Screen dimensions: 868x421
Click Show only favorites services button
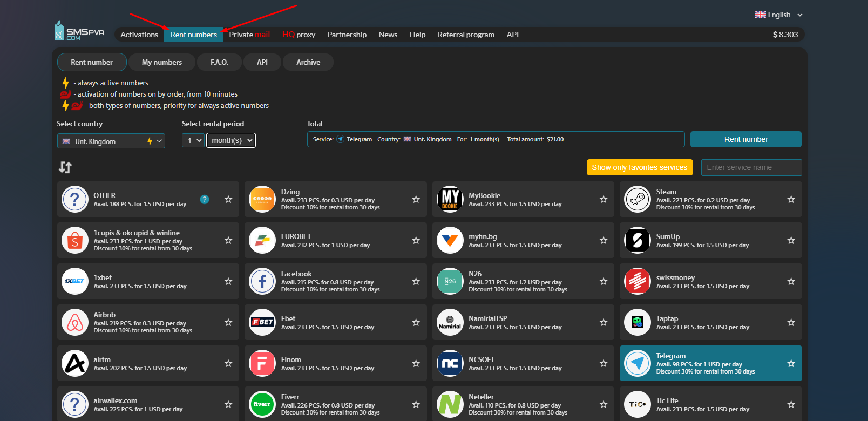pos(640,167)
